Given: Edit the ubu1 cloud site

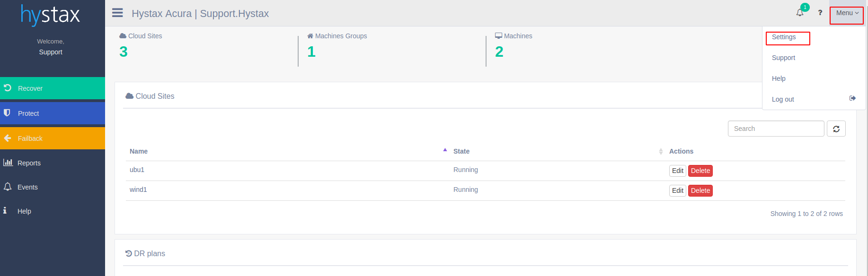Looking at the screenshot, I should pyautogui.click(x=678, y=171).
